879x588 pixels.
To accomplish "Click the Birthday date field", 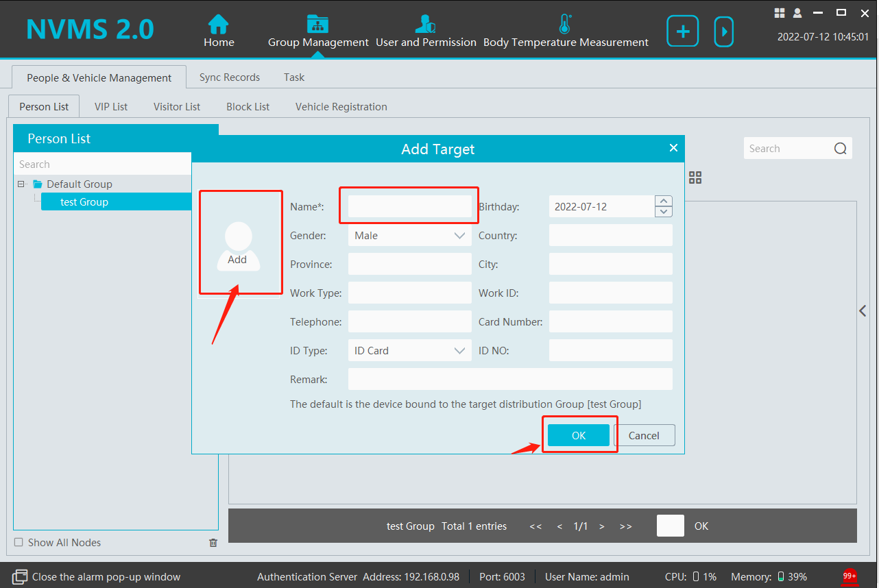I will tap(602, 206).
